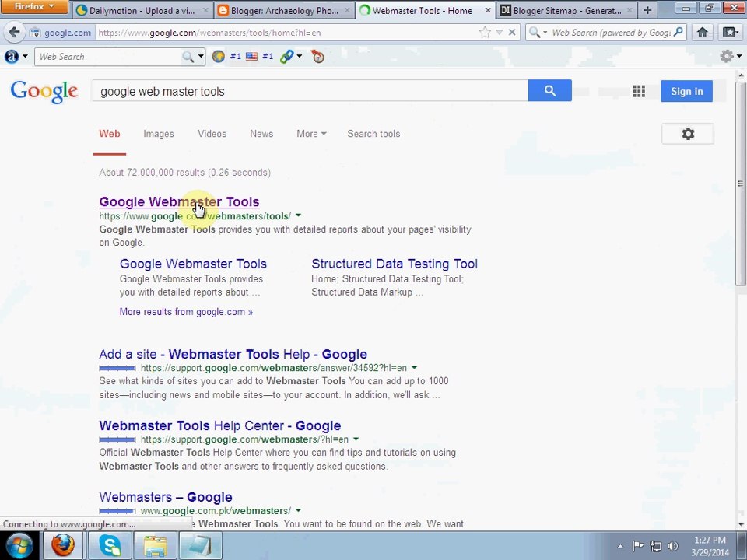Select the Images search category

tap(159, 134)
